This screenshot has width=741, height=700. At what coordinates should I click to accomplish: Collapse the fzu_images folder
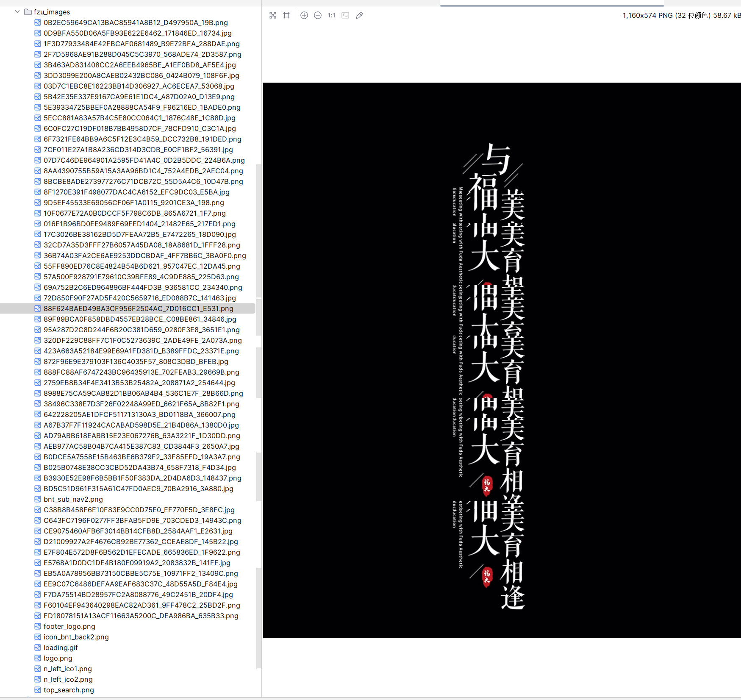click(17, 12)
